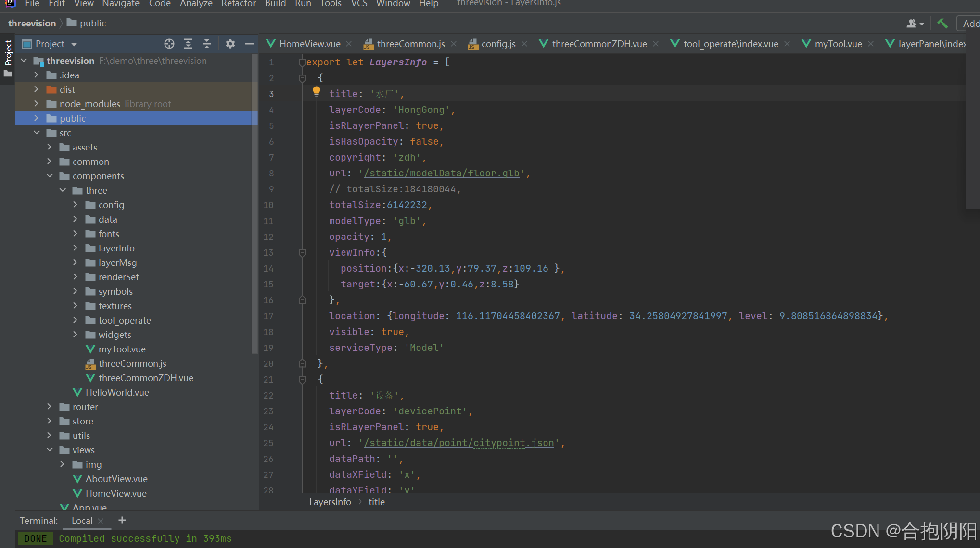Click the Expand All icon in Project panel
The width and height of the screenshot is (980, 548).
tap(188, 44)
